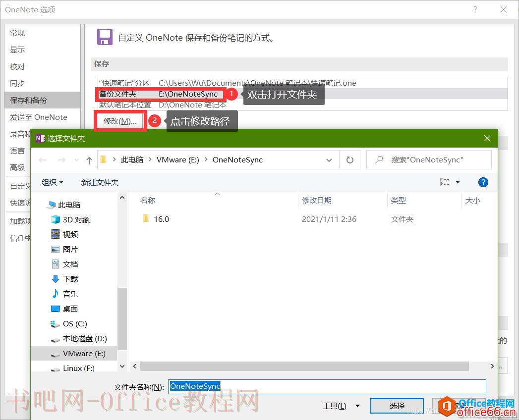This screenshot has width=519, height=420.
Task: Click scroll-up arrow of navigation tree
Action: pyautogui.click(x=122, y=198)
